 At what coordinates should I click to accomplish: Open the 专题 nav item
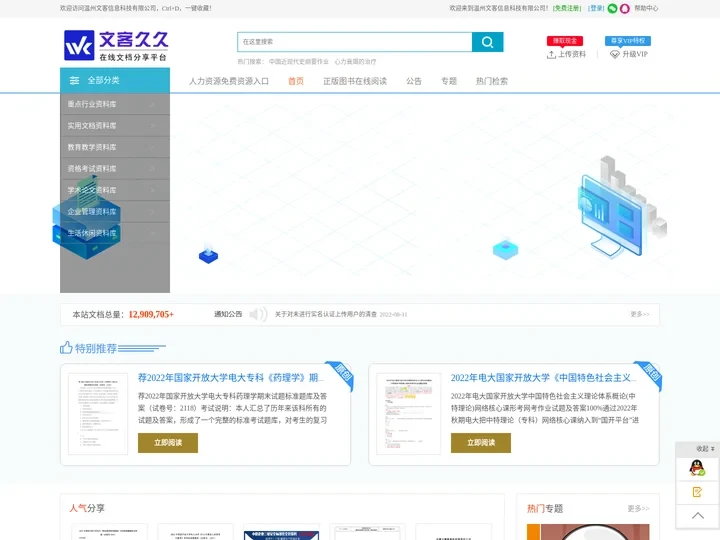point(449,81)
